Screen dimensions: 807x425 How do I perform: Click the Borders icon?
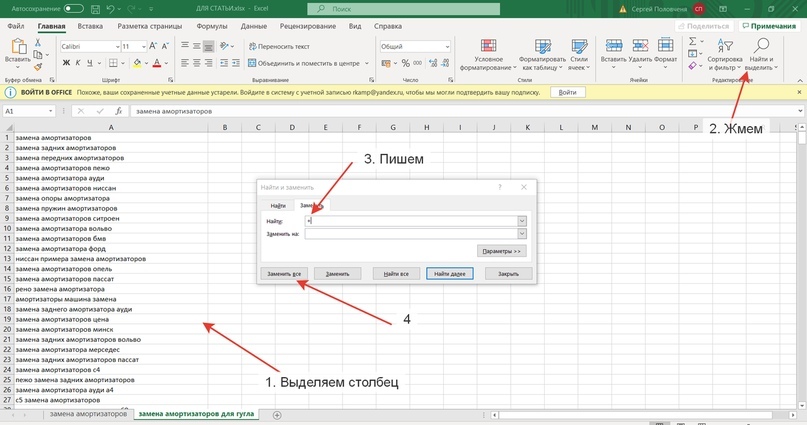[113, 63]
